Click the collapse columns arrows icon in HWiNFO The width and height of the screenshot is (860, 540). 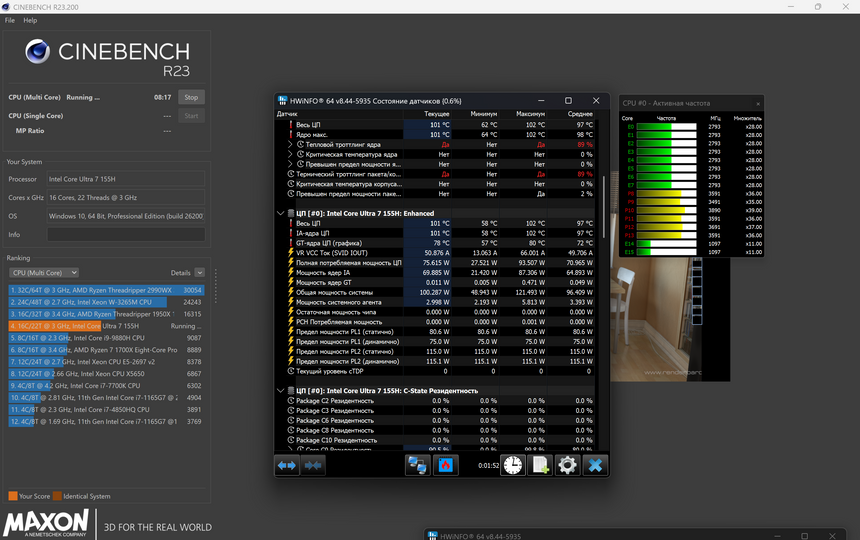(313, 466)
